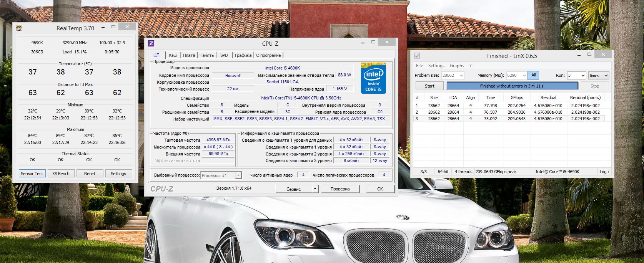Click the x 44.0 ( 8 - 44 ) multiplier field
Screen dimensions: 644x263
(218, 147)
